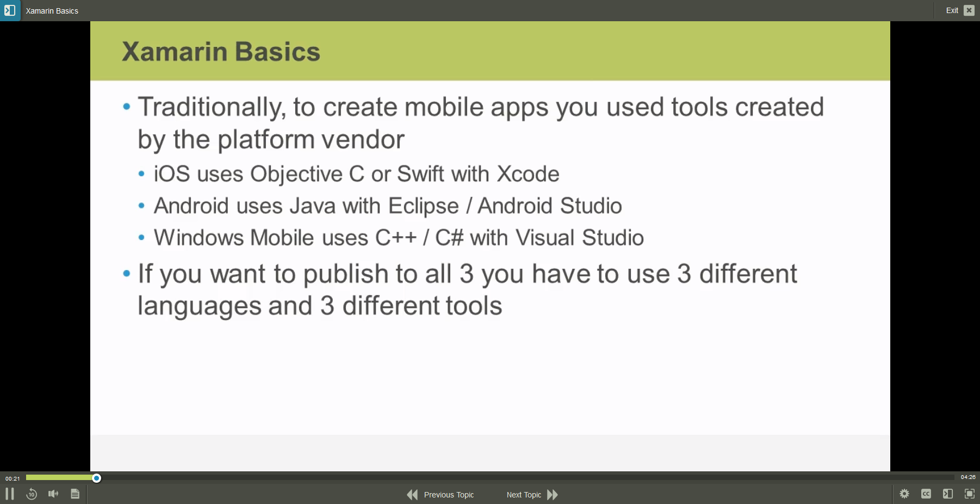Click the elapsed time 00:21
Viewport: 980px width, 504px height.
pyautogui.click(x=11, y=478)
